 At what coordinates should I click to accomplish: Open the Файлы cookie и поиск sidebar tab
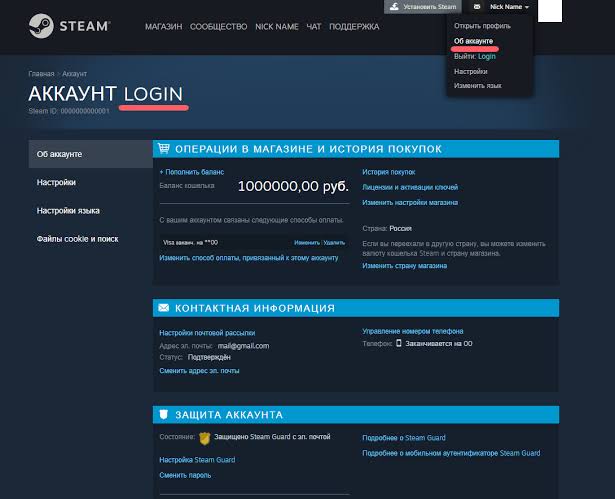tap(77, 239)
